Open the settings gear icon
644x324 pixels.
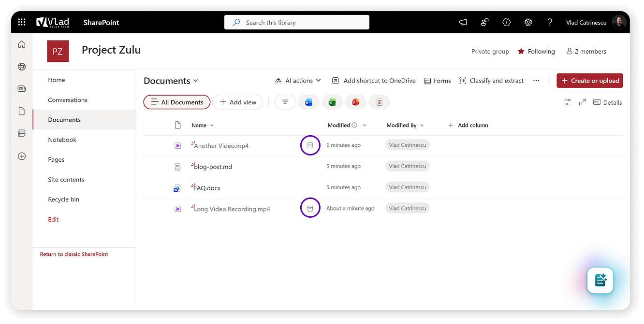coord(528,22)
